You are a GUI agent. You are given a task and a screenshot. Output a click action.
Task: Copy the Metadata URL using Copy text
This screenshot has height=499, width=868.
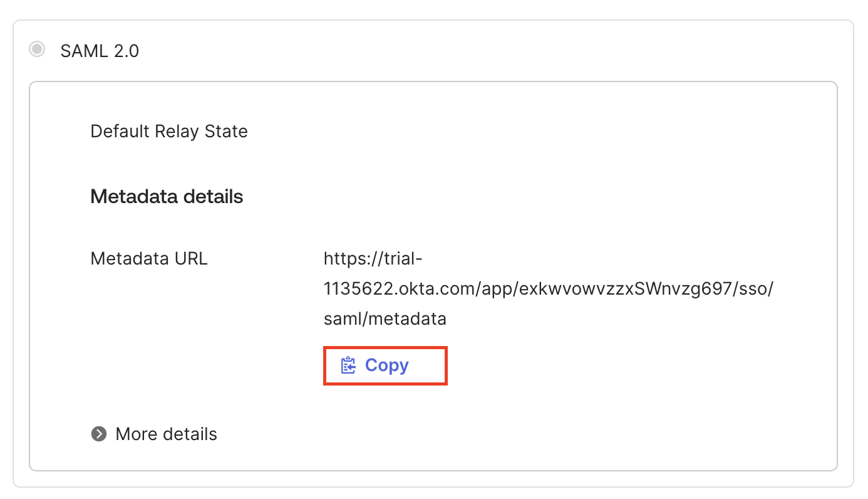coord(386,365)
